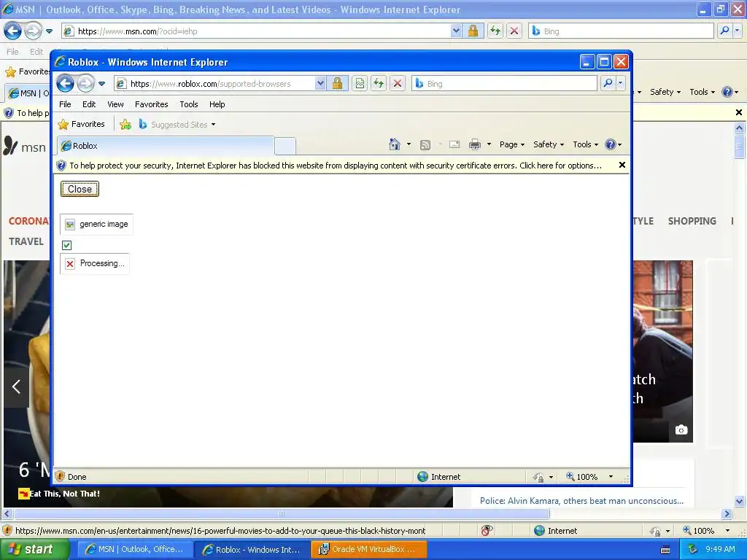Click Bing search box in MSN window
The height and width of the screenshot is (560, 747).
[622, 31]
